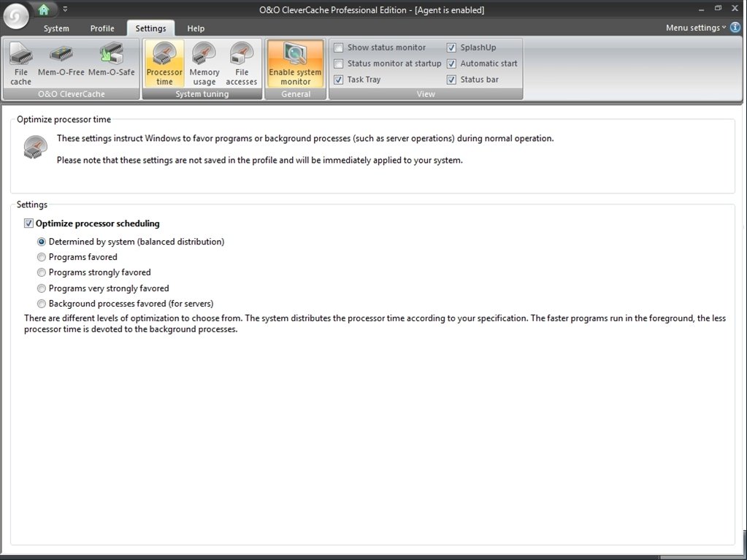The width and height of the screenshot is (747, 560).
Task: Switch to the System tab
Action: (56, 28)
